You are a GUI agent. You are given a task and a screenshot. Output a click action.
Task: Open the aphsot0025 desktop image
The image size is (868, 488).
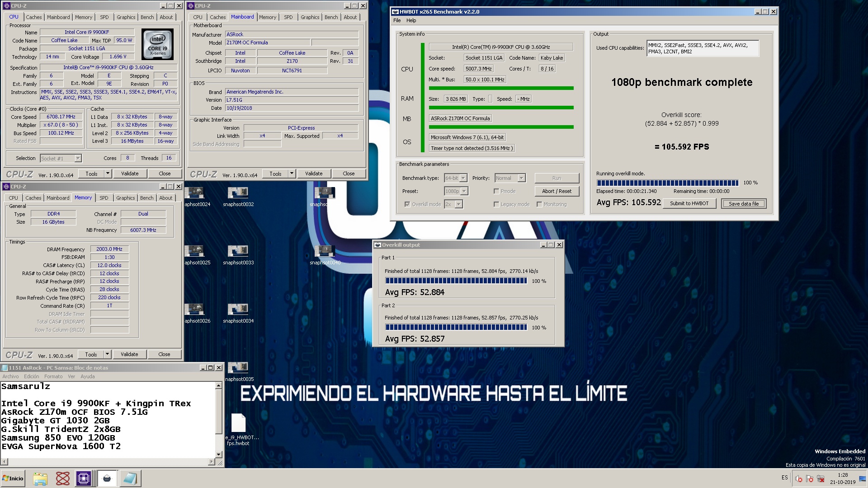click(196, 255)
